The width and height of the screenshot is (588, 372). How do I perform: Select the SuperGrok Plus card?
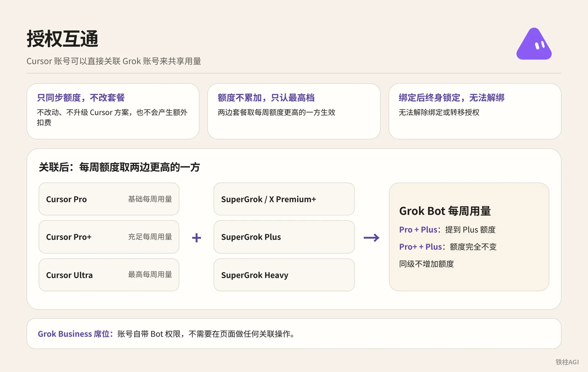tap(284, 237)
